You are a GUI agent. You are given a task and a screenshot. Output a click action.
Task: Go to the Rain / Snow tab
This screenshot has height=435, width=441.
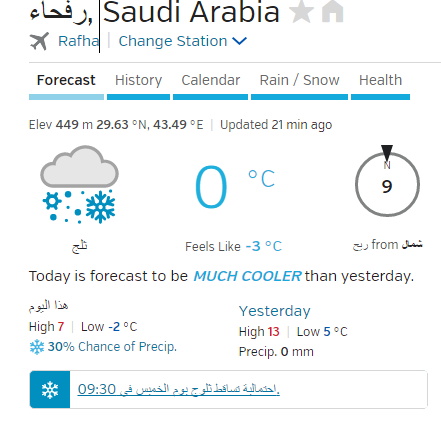pos(299,80)
